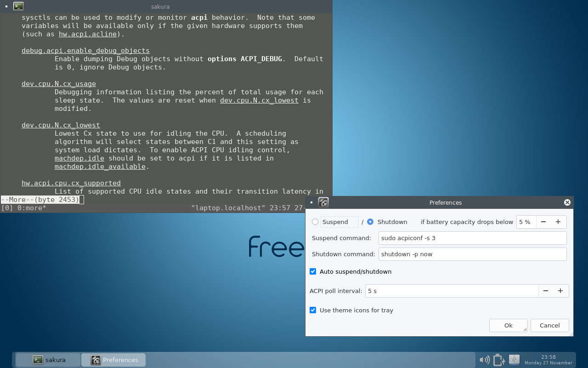Click 'options ACPI_DEBUG' bold text in terminal

coord(245,59)
